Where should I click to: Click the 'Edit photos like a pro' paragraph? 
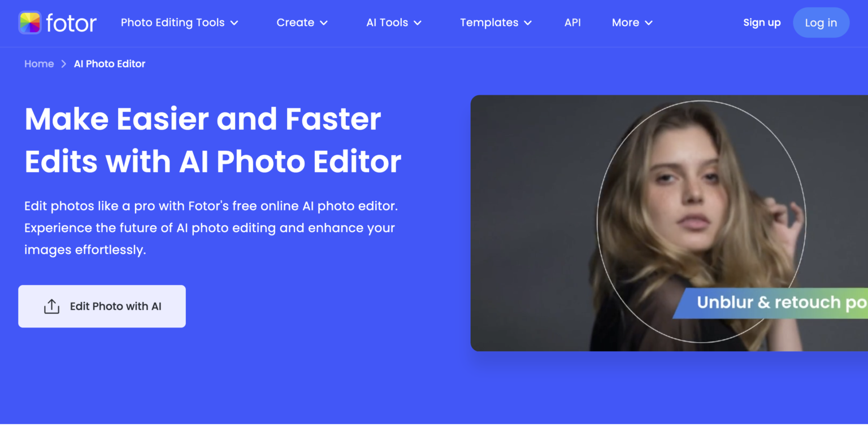pyautogui.click(x=211, y=228)
